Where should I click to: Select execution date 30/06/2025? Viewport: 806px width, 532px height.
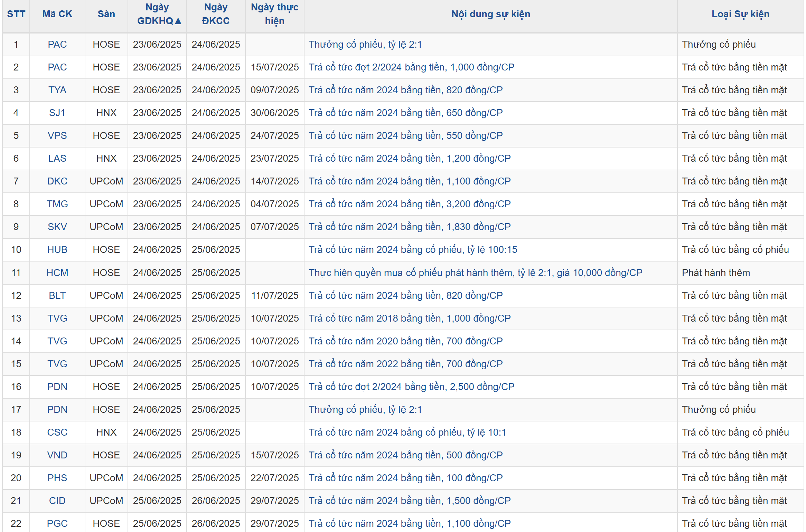275,113
